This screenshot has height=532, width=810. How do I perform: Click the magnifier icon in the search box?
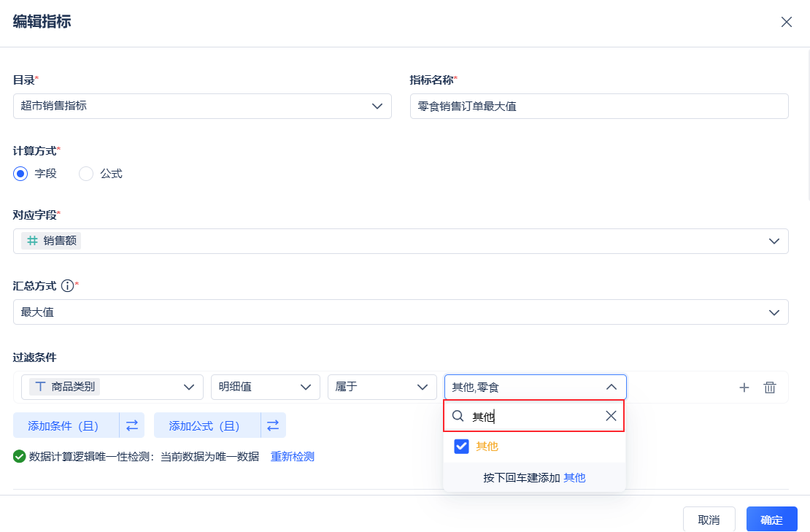pos(458,416)
